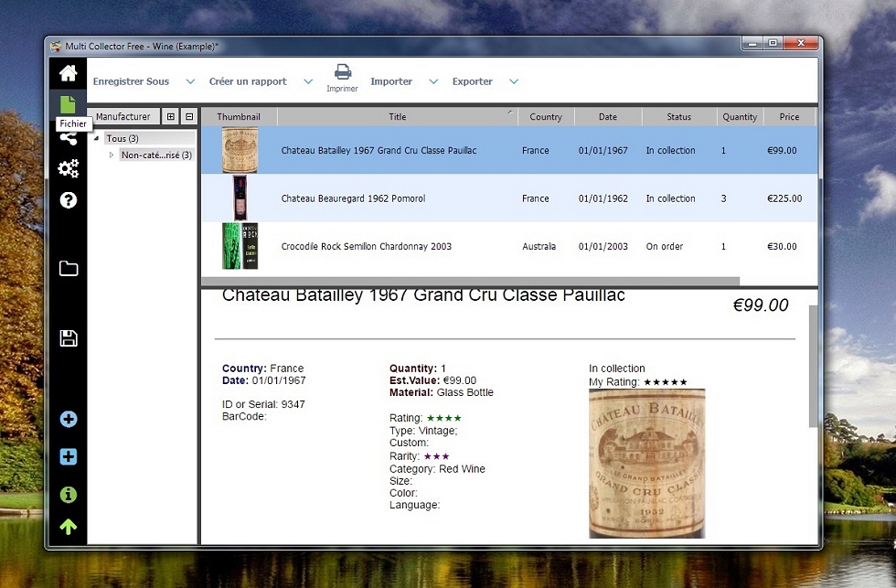Click the save floppy disk icon

coord(69,337)
